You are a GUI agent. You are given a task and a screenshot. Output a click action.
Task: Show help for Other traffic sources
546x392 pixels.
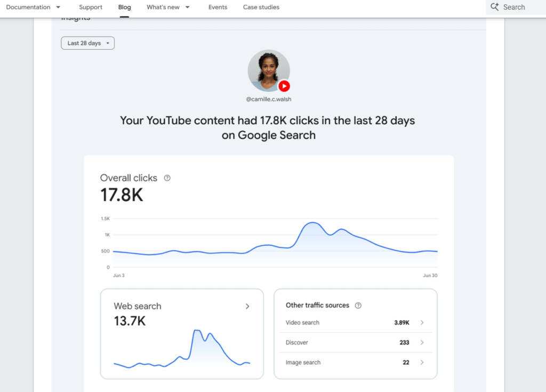358,306
